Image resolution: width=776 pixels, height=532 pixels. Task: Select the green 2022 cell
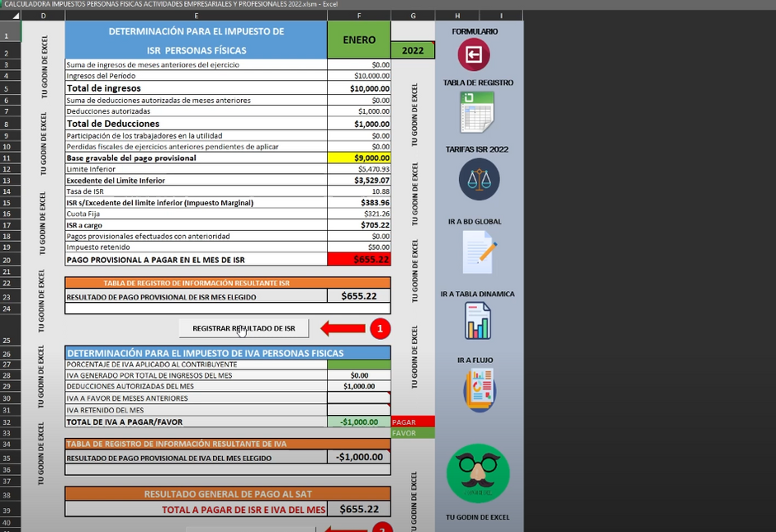[x=414, y=50]
